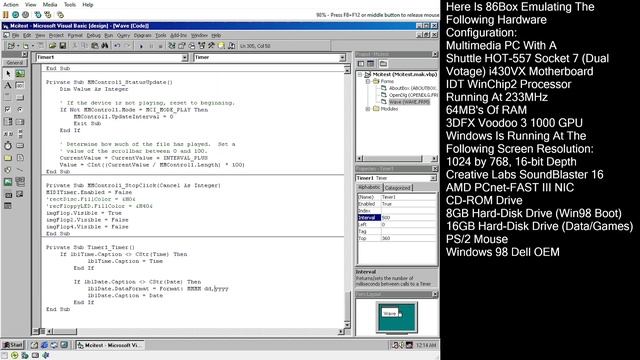
Task: Click the Open Project folder icon
Action: pyautogui.click(x=53, y=46)
